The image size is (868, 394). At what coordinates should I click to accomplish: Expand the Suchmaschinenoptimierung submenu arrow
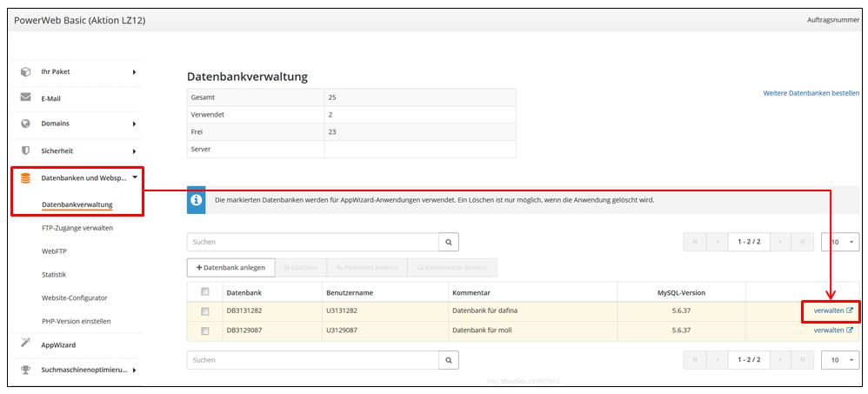point(134,371)
